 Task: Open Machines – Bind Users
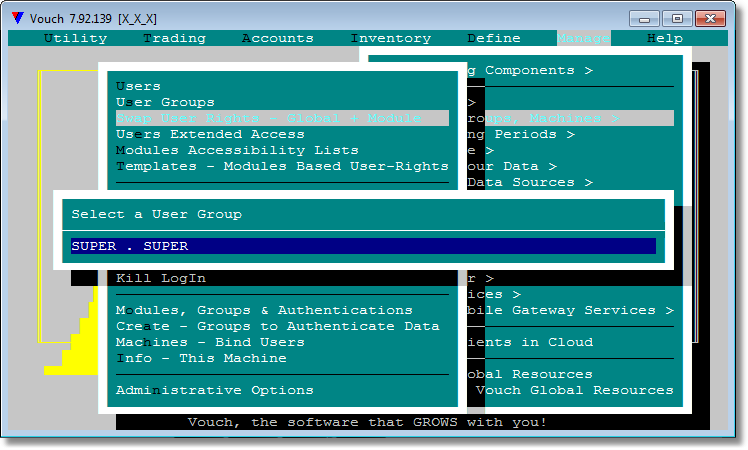(x=210, y=342)
